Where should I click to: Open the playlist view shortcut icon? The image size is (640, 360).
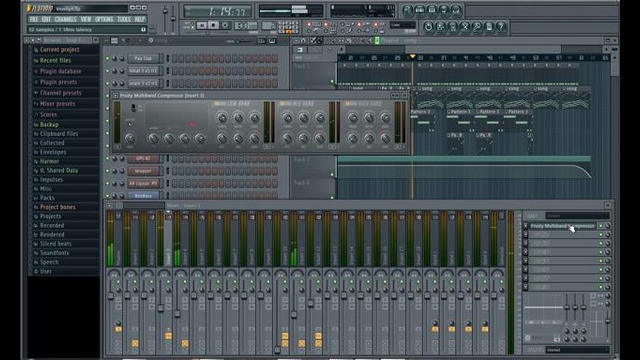click(408, 9)
